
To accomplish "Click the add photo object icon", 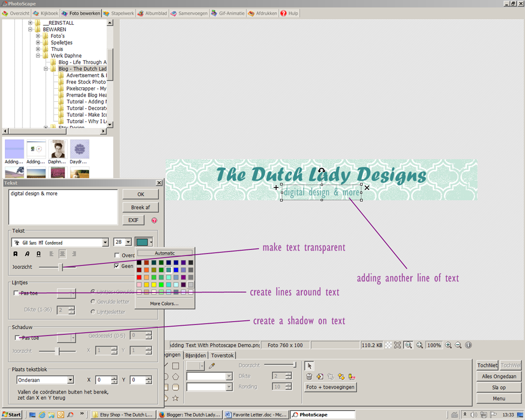I will [x=320, y=377].
